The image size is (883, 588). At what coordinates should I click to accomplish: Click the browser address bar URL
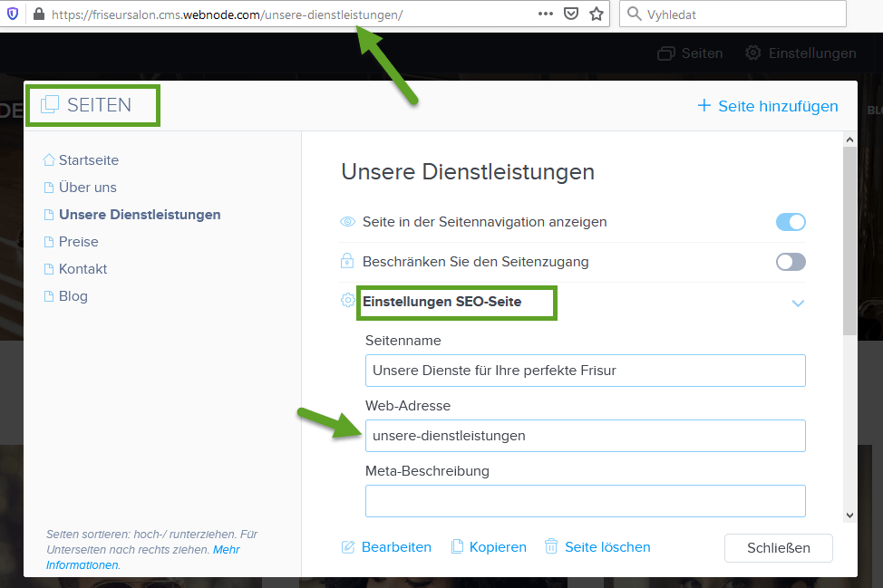227,14
